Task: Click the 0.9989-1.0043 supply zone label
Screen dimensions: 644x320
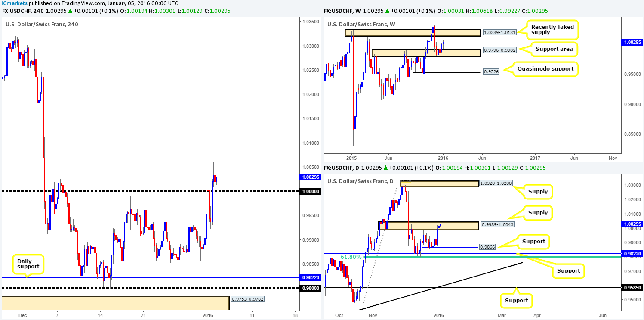Action: point(498,225)
